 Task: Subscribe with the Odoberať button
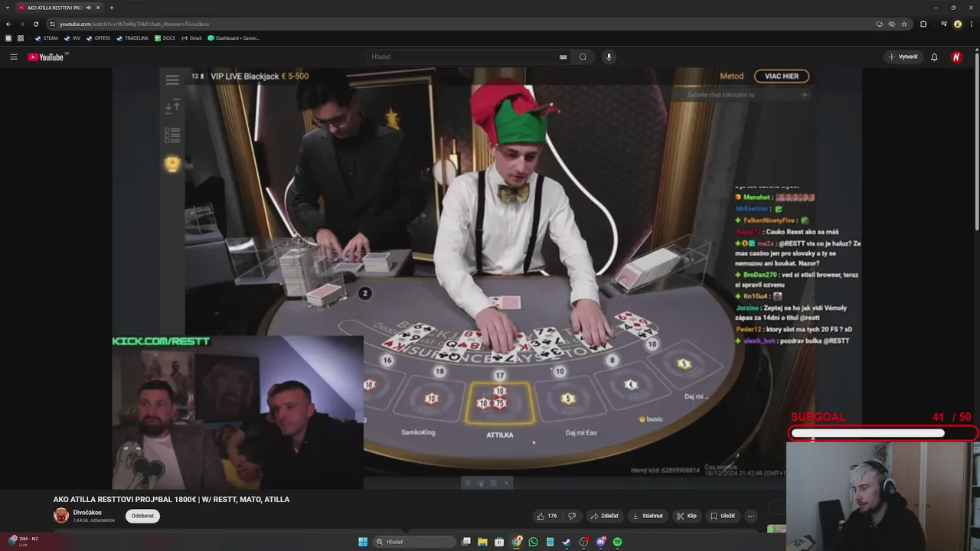(142, 516)
